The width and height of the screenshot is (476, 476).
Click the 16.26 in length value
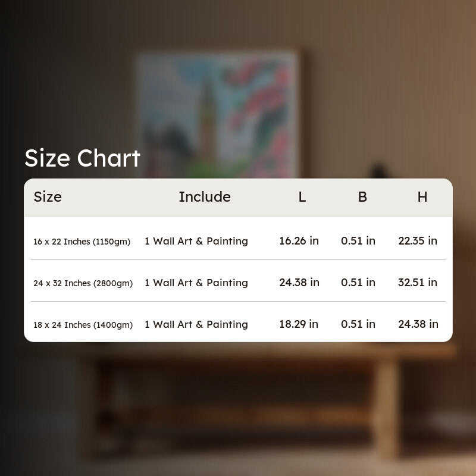tap(299, 241)
